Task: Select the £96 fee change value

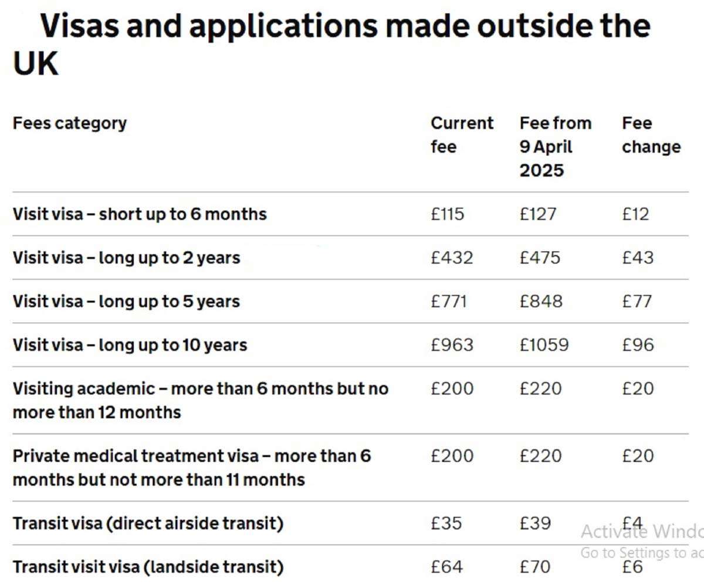Action: tap(638, 345)
